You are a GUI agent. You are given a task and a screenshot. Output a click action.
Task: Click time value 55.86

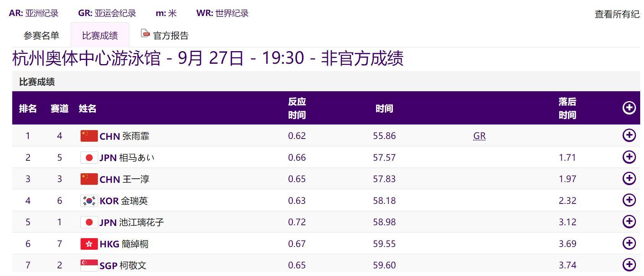[x=384, y=136]
